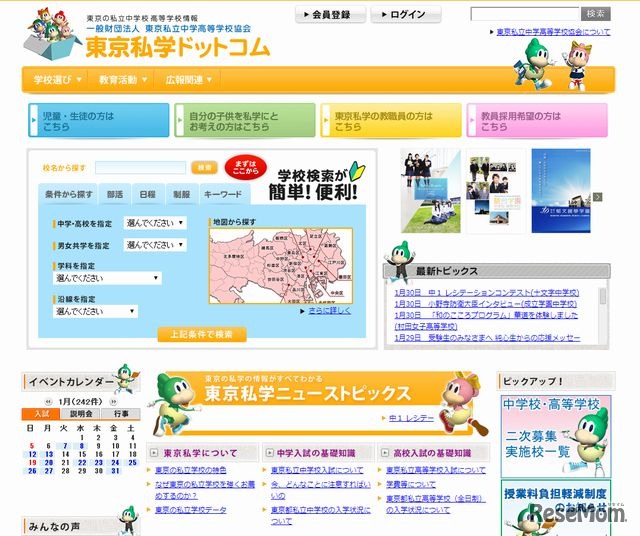Focus the 校名から探す text field
Viewport: 640px width, 536px height.
tap(140, 167)
